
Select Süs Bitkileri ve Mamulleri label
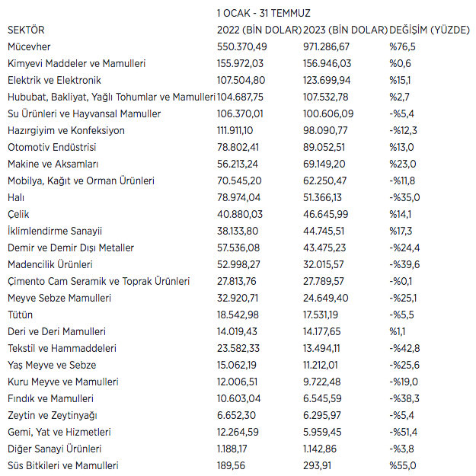click(63, 465)
